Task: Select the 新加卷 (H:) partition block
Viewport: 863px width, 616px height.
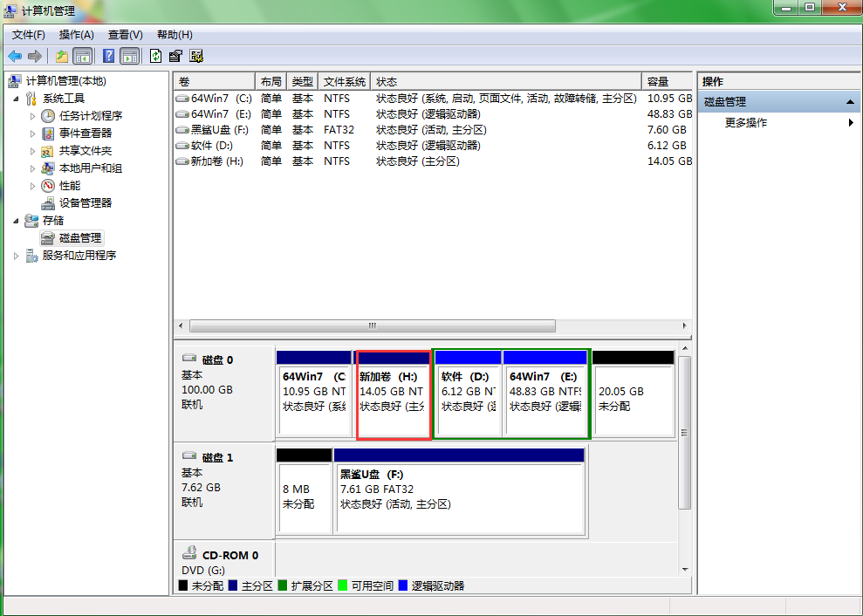Action: tap(393, 397)
